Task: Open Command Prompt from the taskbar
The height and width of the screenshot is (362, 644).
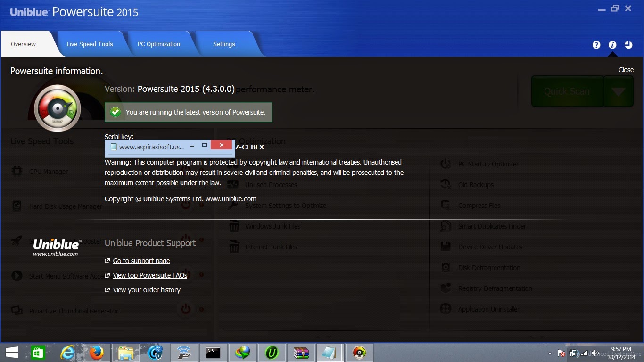Action: coord(213,353)
